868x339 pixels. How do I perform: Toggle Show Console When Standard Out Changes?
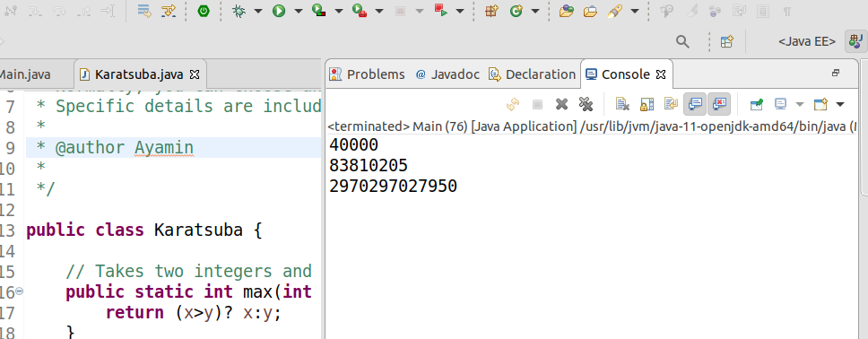(x=695, y=104)
